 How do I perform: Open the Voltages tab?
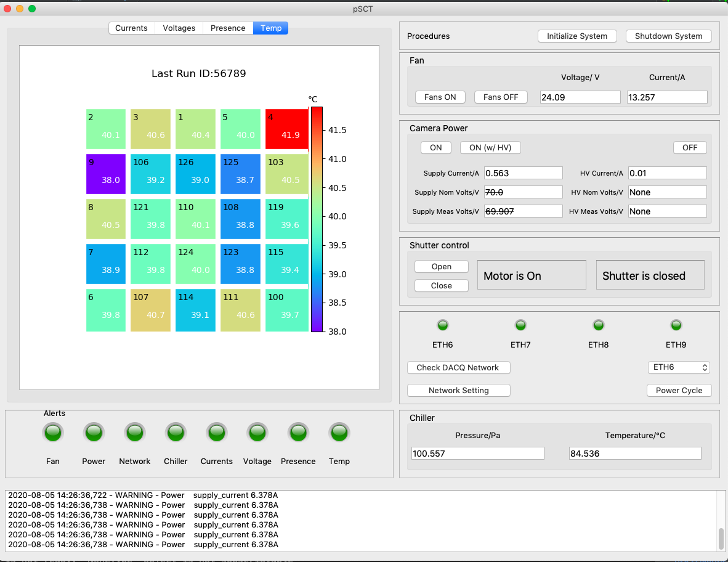(x=179, y=28)
